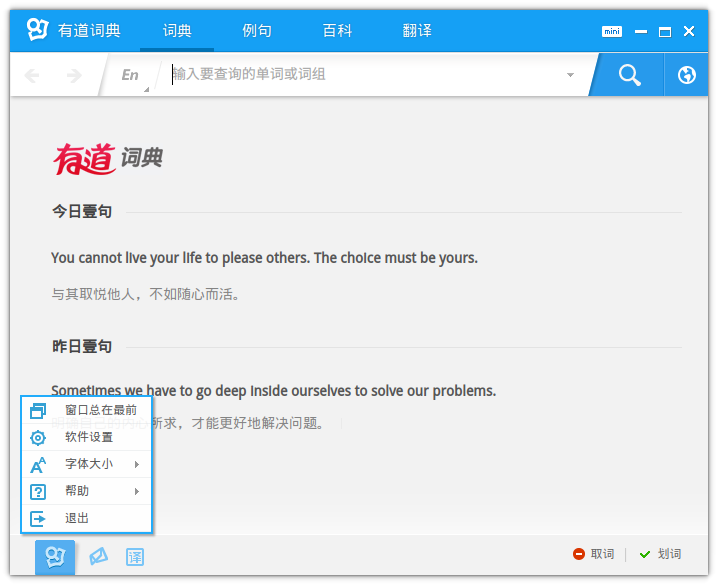Screen dimensions: 718x585
Task: Click the globe web search icon
Action: pyautogui.click(x=686, y=75)
